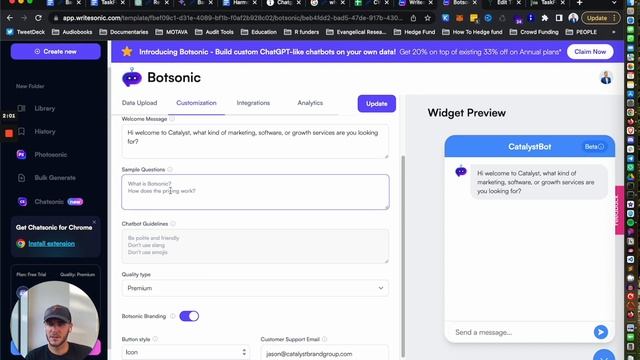640x360 pixels.
Task: Click the Update button in Botsonic
Action: [376, 104]
